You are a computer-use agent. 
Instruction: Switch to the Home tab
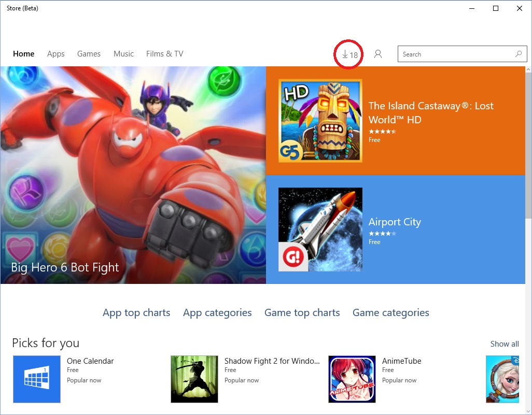23,53
